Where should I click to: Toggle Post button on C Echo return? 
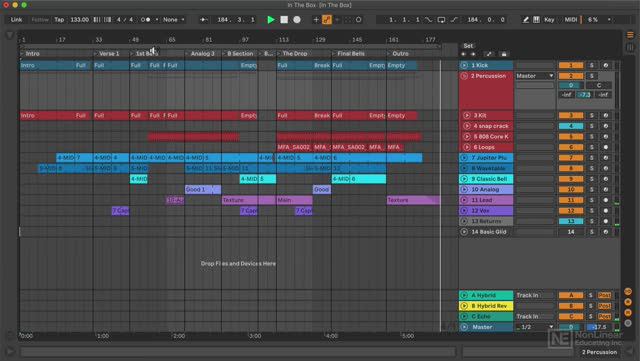[x=604, y=316]
